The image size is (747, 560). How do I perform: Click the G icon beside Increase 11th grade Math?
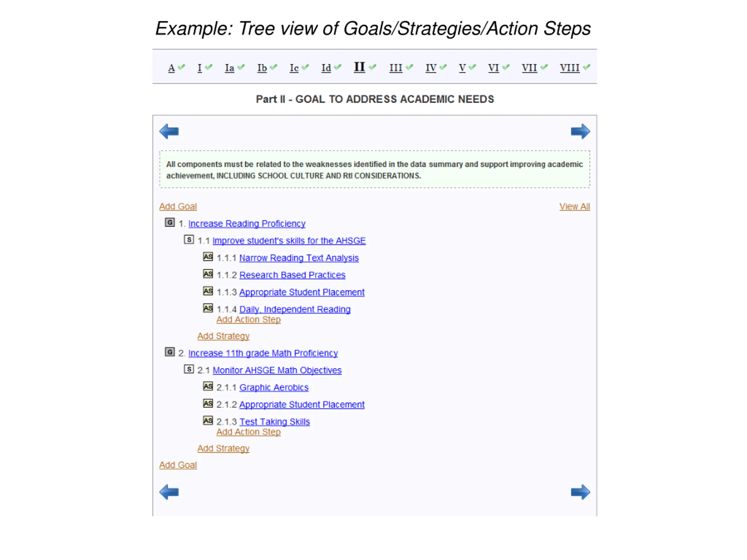(170, 352)
